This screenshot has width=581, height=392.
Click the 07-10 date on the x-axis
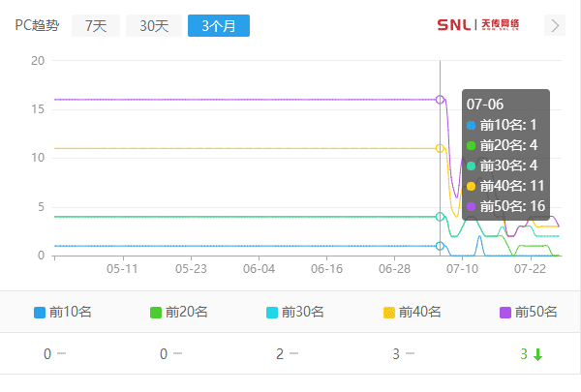pos(463,269)
